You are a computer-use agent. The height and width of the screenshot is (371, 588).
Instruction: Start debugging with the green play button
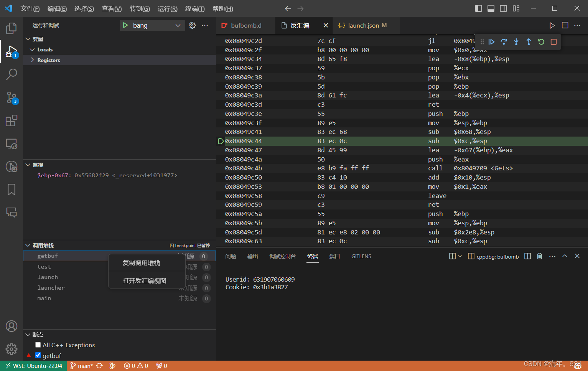(x=125, y=25)
